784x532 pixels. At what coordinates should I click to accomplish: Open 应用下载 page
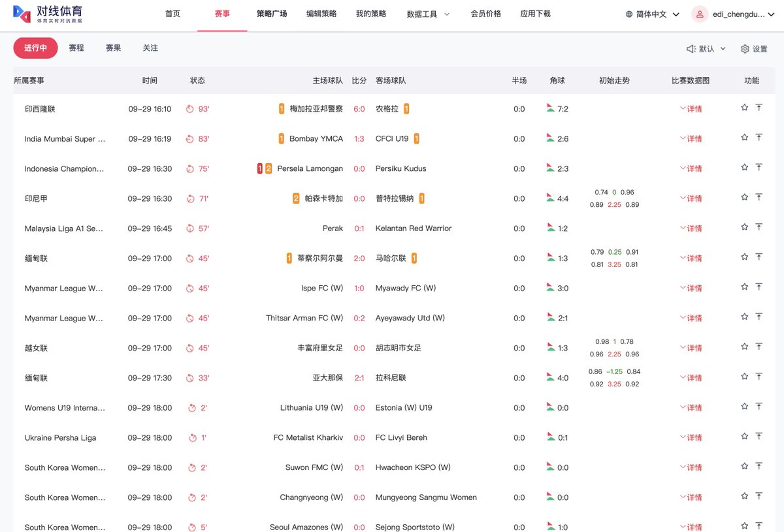coord(535,14)
